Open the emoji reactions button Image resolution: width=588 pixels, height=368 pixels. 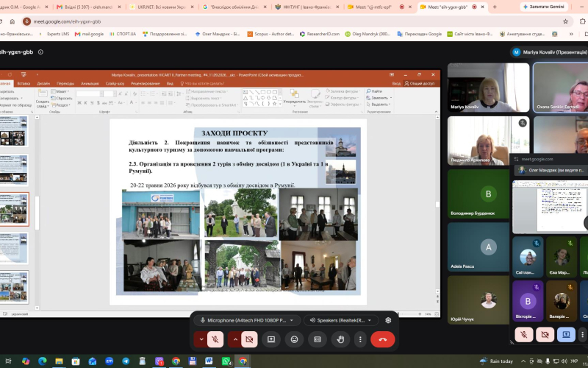295,339
